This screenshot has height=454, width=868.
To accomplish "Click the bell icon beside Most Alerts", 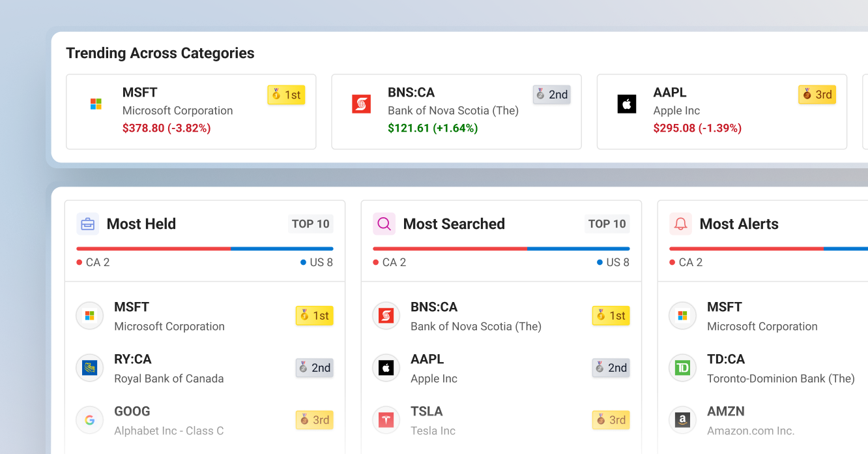I will (681, 224).
